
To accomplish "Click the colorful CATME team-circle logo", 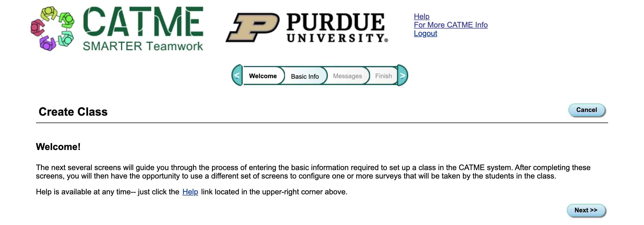I will pyautogui.click(x=52, y=29).
